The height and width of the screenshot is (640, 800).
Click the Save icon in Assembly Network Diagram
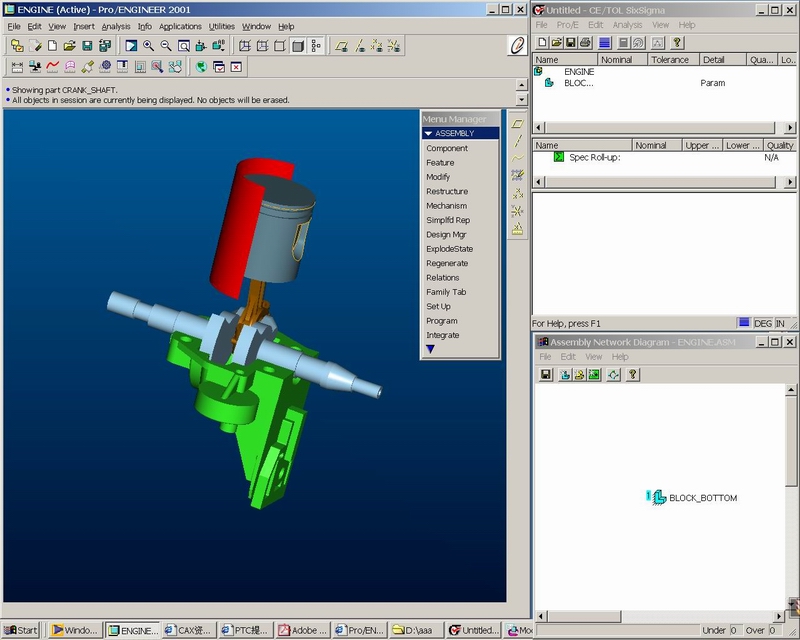[546, 375]
